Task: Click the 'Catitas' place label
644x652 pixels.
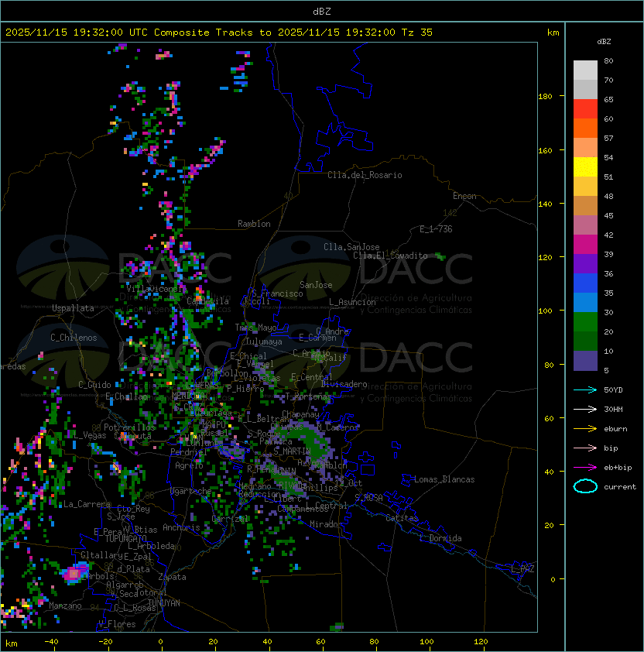Action: click(x=402, y=518)
